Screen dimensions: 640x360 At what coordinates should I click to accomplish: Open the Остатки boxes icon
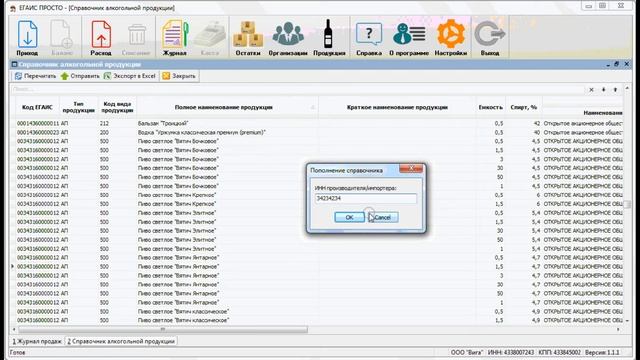248,38
